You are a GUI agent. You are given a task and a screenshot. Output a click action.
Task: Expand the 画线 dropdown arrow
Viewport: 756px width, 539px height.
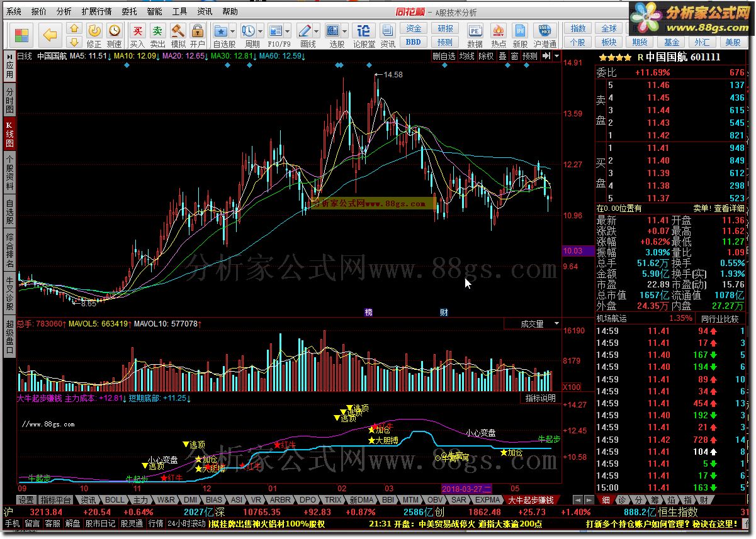(317, 30)
